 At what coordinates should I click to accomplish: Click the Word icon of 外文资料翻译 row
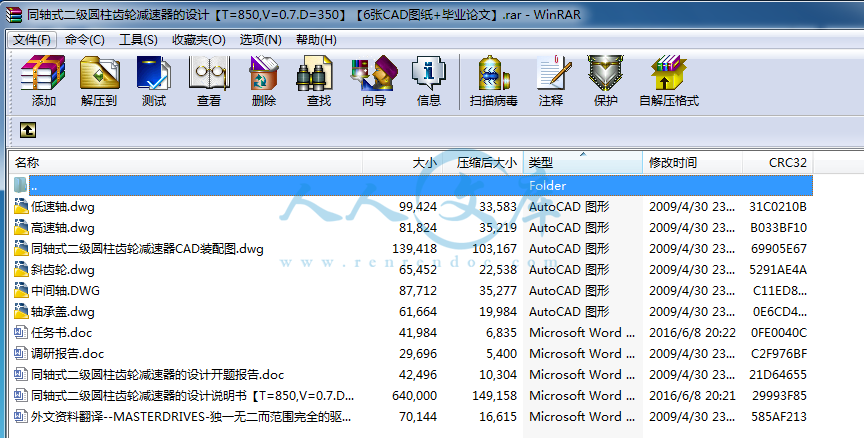[x=21, y=416]
